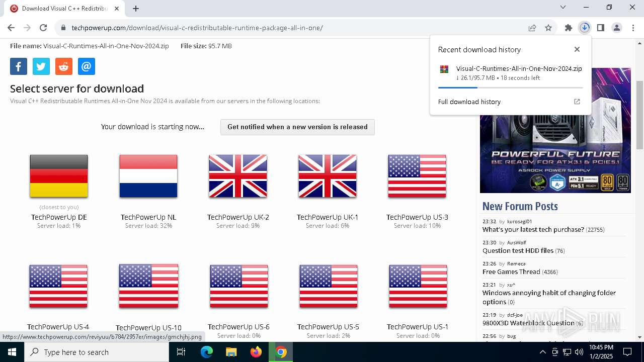Image resolution: width=644 pixels, height=362 pixels.
Task: Open Free Games Thread forum post
Action: (511, 271)
